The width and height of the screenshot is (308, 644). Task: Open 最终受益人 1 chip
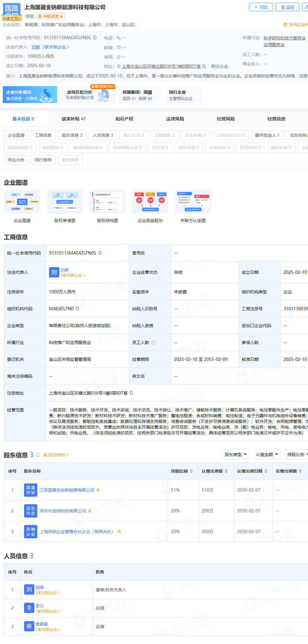(267, 135)
